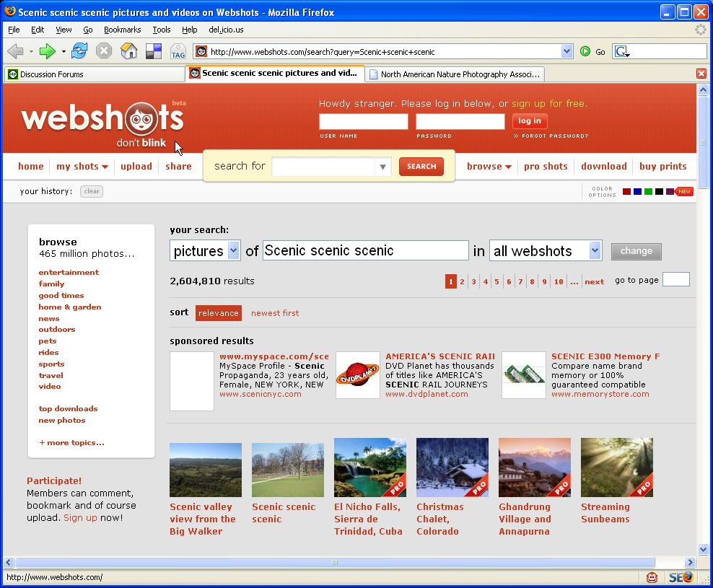Open the search for box dropdown arrow
The height and width of the screenshot is (588, 713).
pos(383,167)
